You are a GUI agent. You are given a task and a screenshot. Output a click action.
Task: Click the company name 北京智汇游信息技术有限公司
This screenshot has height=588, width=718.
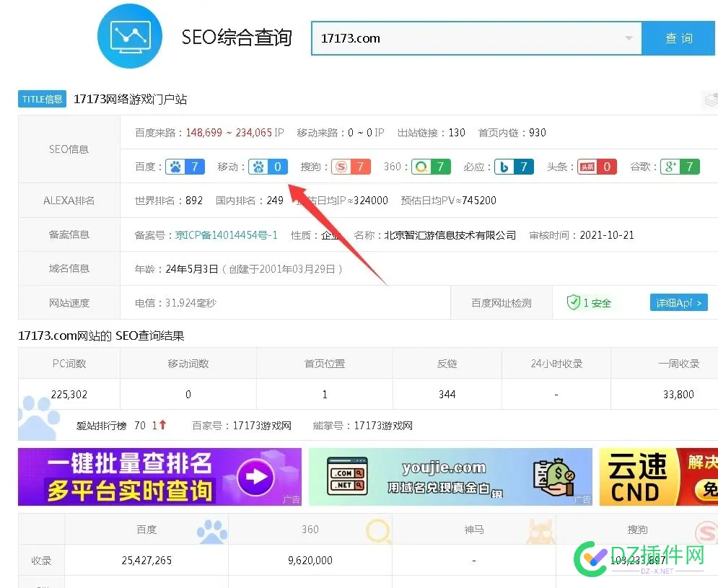click(x=450, y=235)
